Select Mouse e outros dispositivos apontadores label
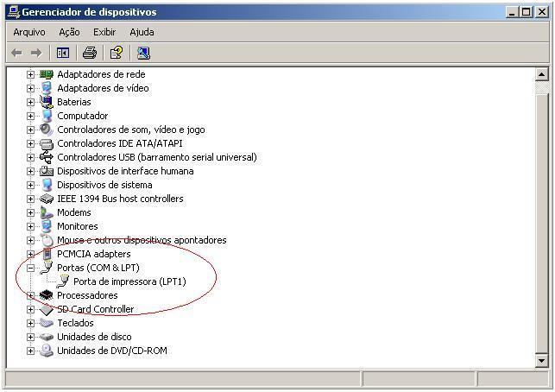 (x=142, y=240)
